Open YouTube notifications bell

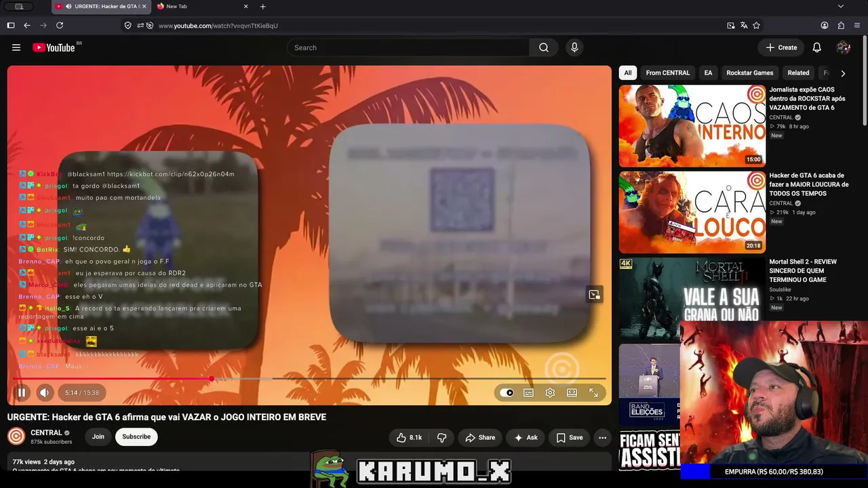[817, 47]
